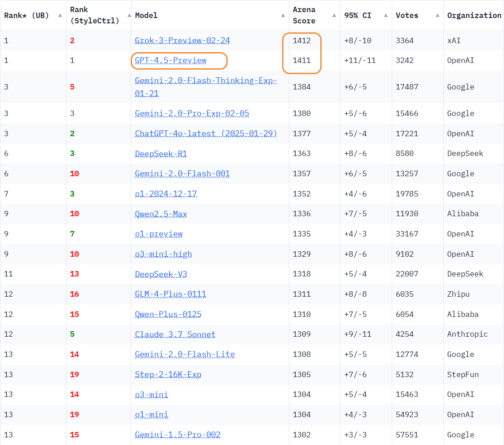
Task: Select the StyleCtrl rank 7 for o1-preview
Action: pos(72,234)
